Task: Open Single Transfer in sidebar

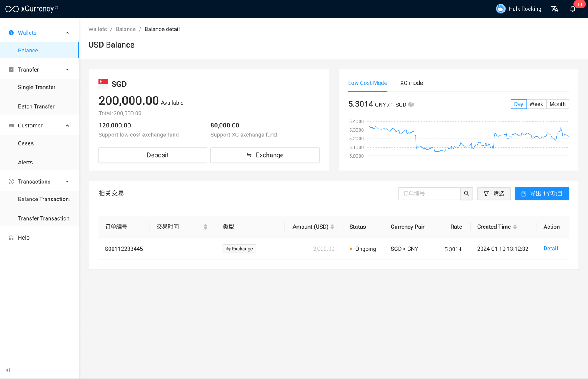Action: (37, 87)
